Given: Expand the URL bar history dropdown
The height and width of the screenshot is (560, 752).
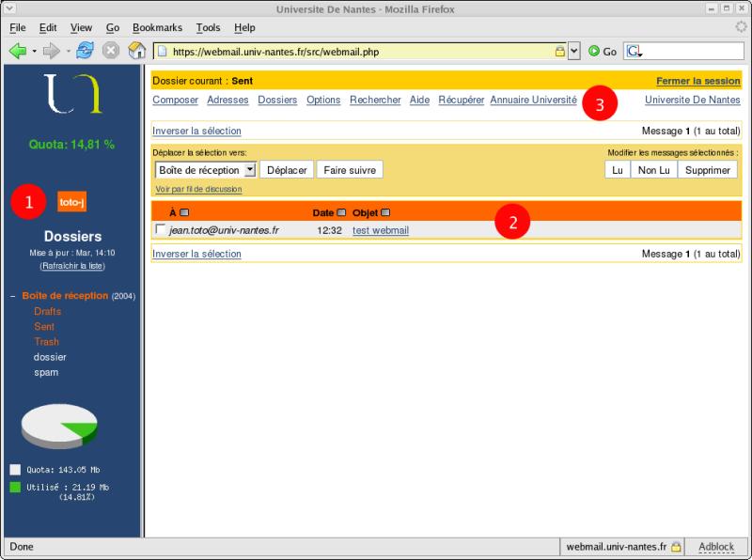Looking at the screenshot, I should (x=574, y=51).
